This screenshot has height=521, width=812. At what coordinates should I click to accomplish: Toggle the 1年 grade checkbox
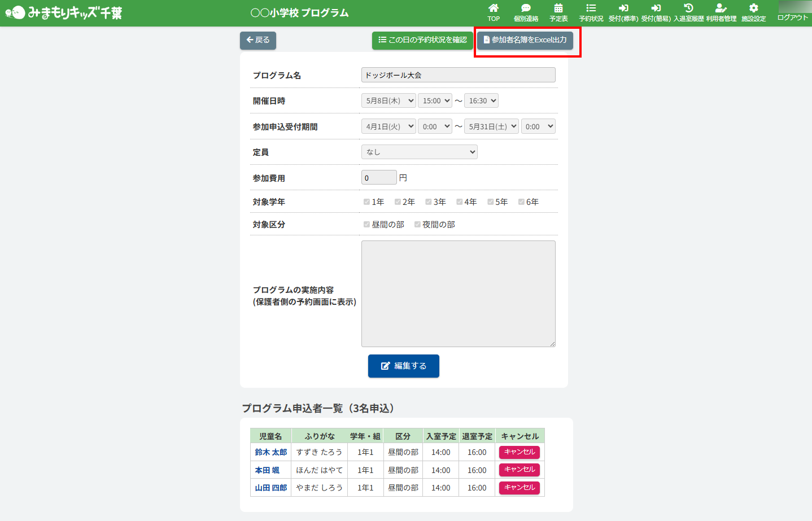tap(366, 202)
